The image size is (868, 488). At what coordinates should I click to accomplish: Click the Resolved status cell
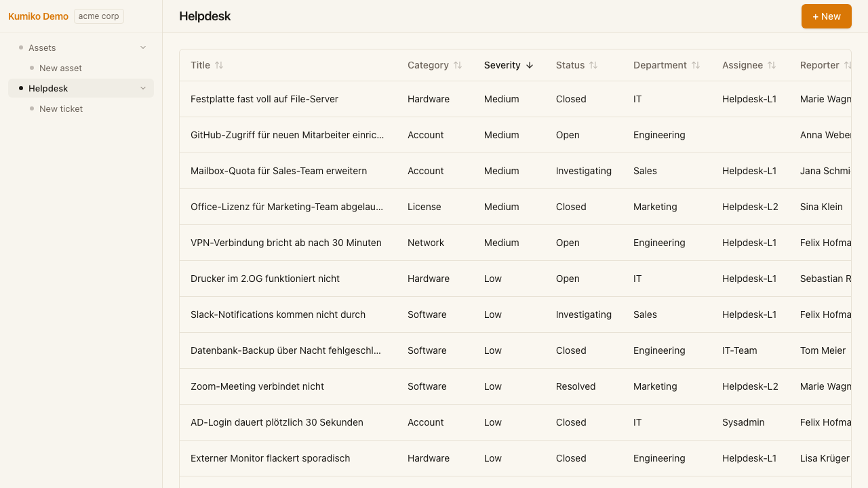576,386
